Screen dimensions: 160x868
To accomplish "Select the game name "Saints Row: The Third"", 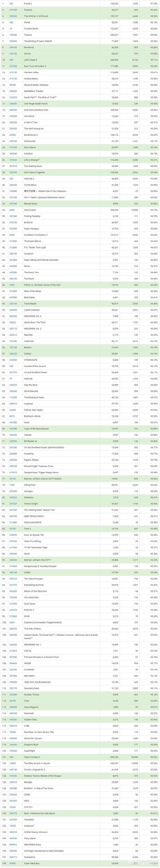I will click(x=35, y=322).
